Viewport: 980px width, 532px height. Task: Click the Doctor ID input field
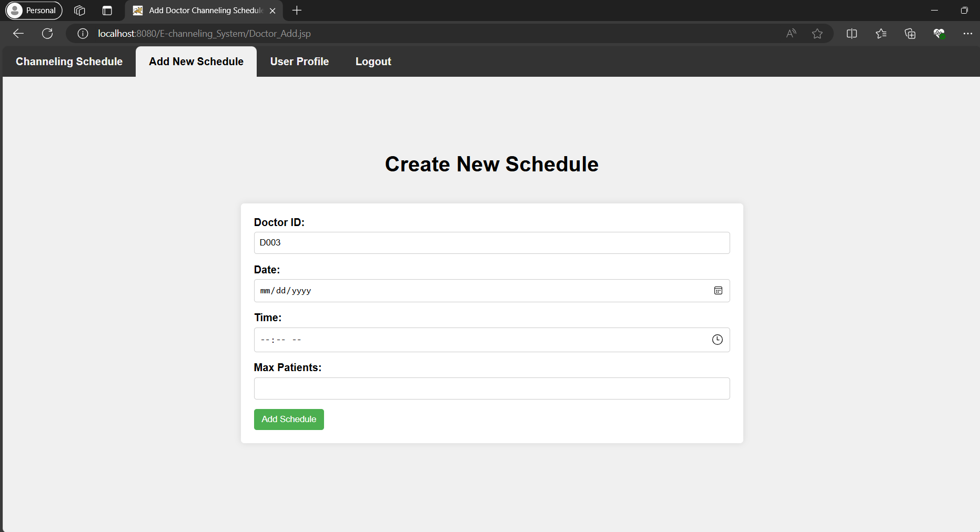click(x=491, y=243)
